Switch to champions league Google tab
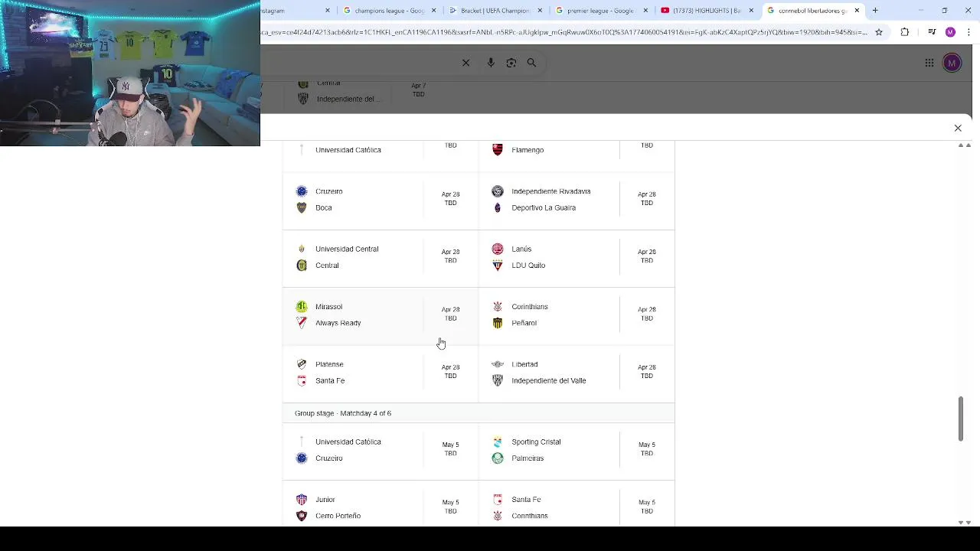Image resolution: width=980 pixels, height=551 pixels. click(x=390, y=11)
